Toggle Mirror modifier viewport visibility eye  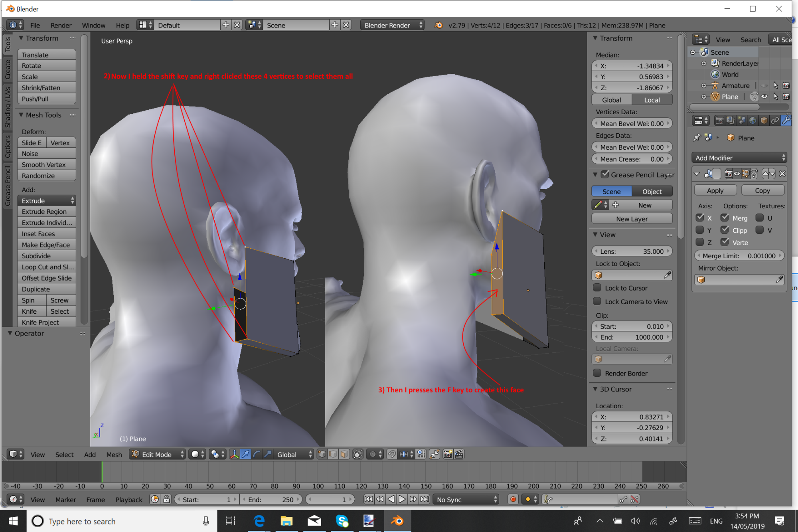pos(737,174)
